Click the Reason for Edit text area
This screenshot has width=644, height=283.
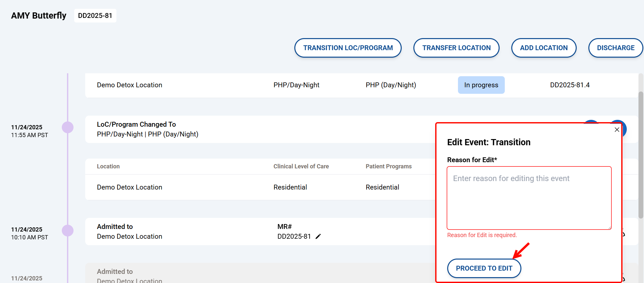pos(529,198)
